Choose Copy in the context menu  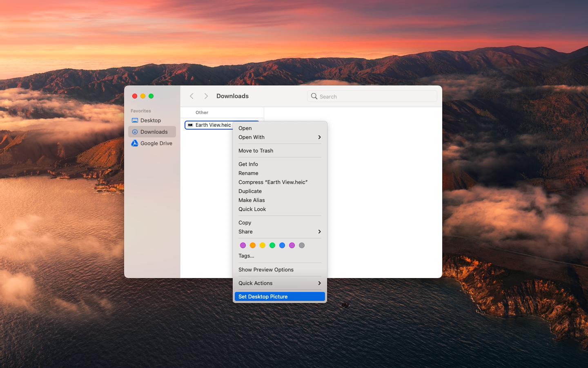click(x=280, y=222)
